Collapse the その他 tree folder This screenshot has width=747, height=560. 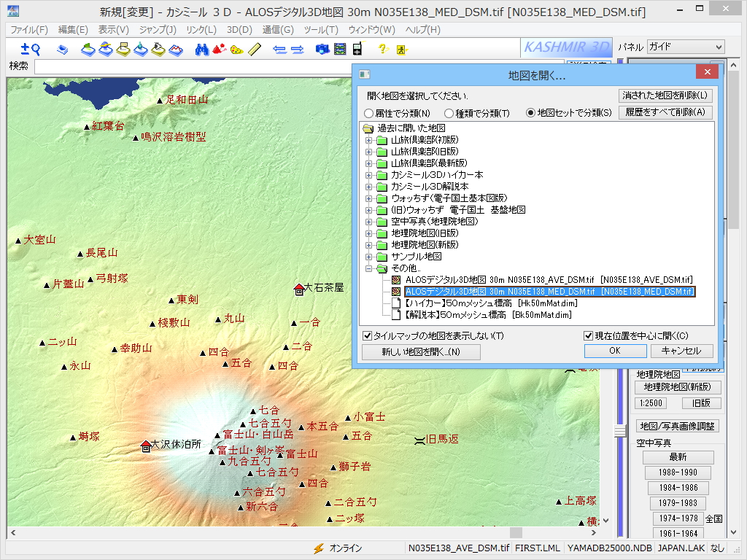(x=368, y=268)
